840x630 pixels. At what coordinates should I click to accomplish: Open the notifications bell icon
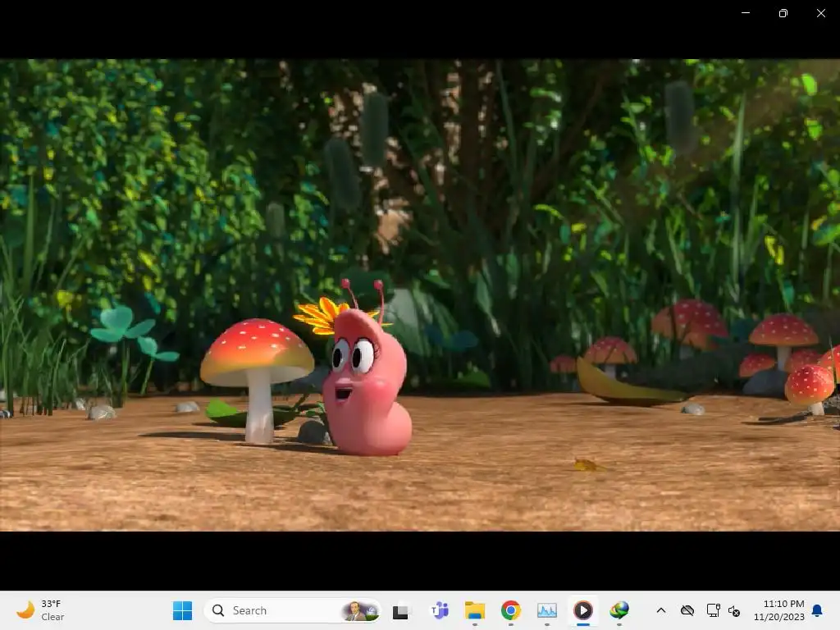click(817, 610)
